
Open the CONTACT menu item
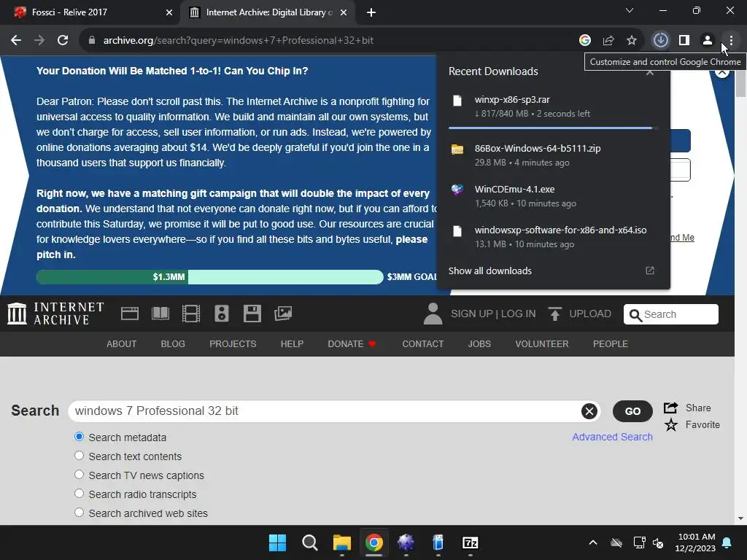[x=422, y=344]
